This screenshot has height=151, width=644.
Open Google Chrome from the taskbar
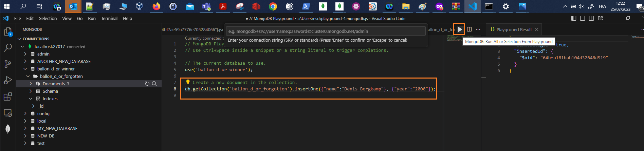tap(273, 6)
